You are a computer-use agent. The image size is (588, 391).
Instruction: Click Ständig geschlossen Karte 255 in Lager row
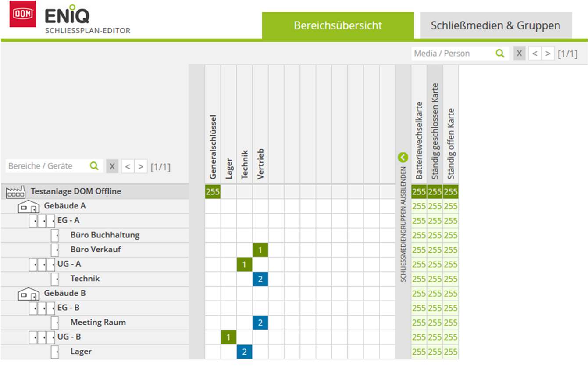435,352
